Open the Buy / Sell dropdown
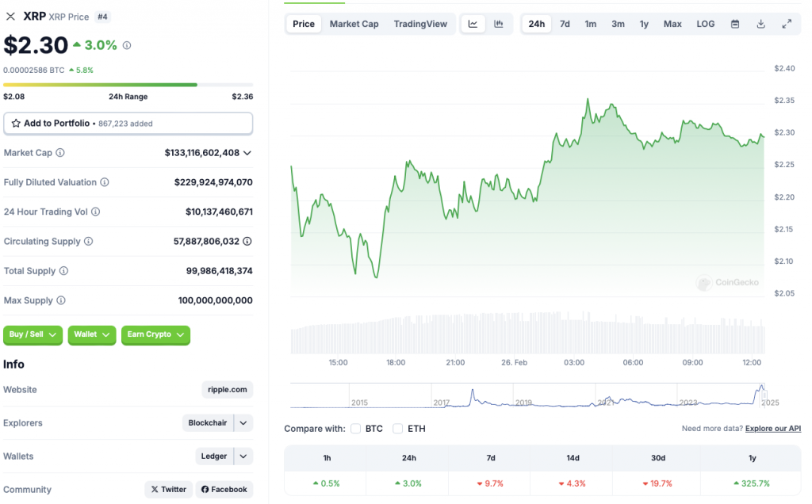The image size is (812, 504). click(x=33, y=334)
